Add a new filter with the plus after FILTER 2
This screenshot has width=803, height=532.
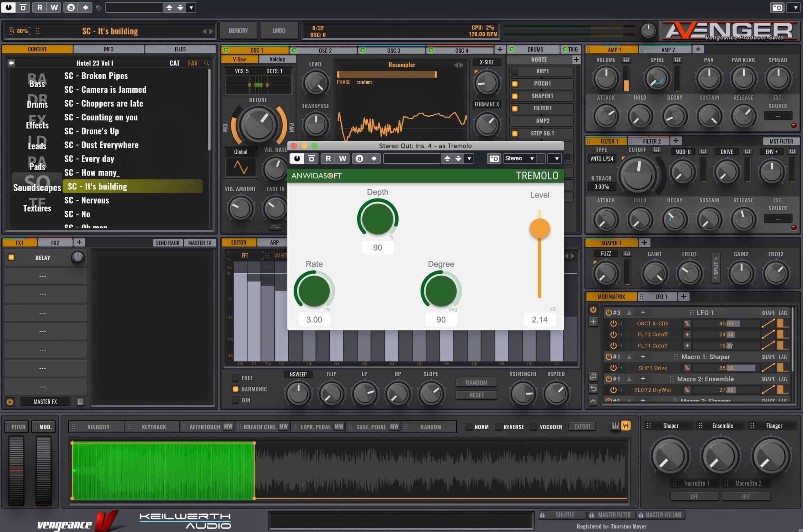[676, 140]
